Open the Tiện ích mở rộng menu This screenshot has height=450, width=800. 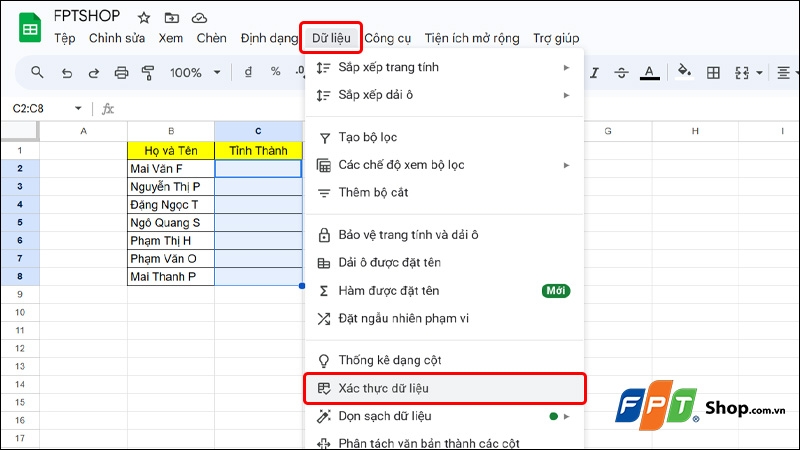[x=472, y=38]
